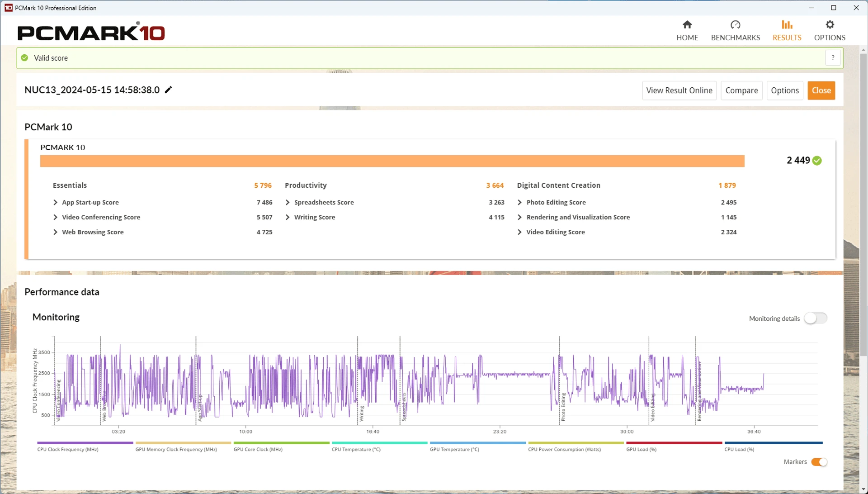Image resolution: width=868 pixels, height=494 pixels.
Task: Click the scrollbar up arrow
Action: click(x=863, y=49)
